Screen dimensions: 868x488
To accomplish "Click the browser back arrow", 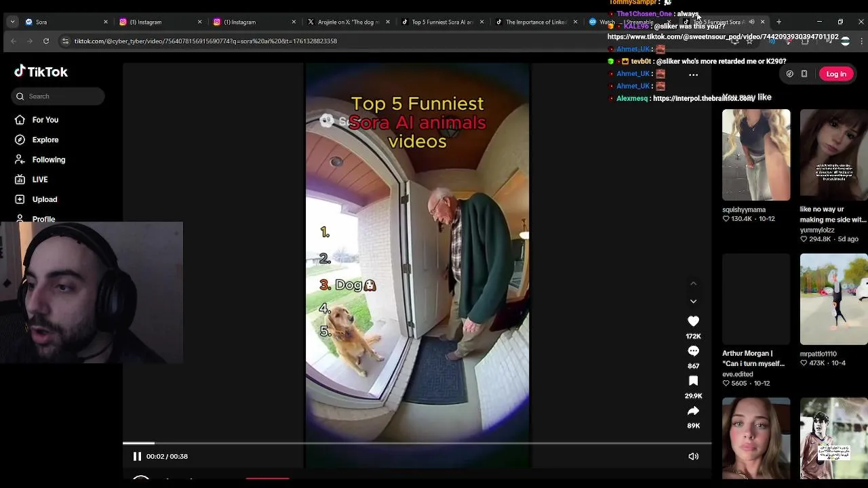I will 14,41.
